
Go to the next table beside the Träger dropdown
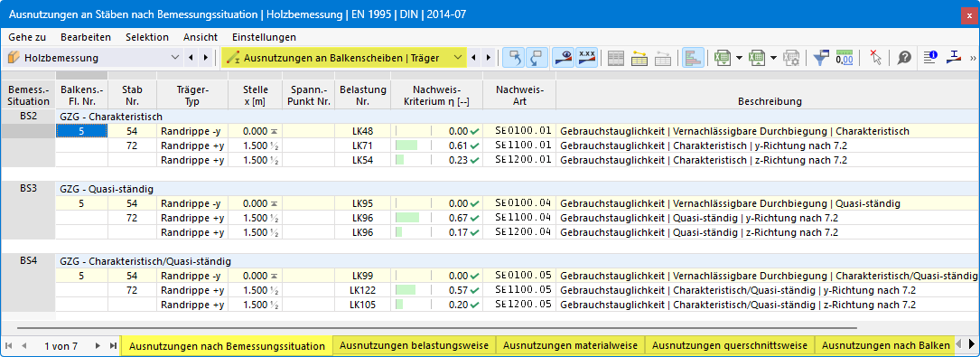point(488,58)
